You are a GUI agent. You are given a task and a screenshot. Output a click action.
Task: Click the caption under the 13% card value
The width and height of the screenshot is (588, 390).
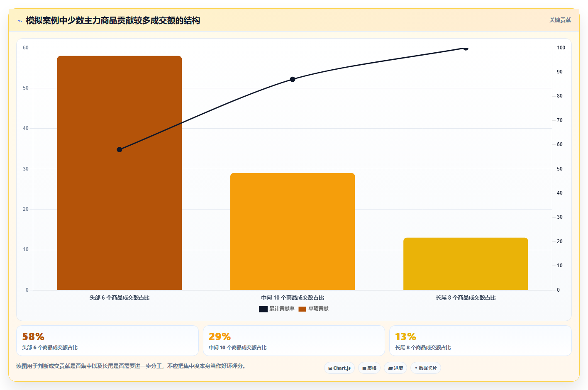(x=423, y=348)
